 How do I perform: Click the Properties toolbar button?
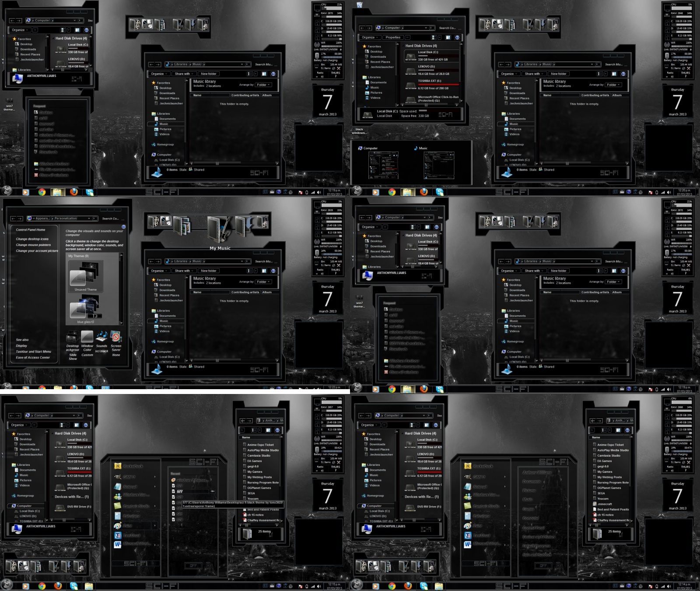(393, 38)
